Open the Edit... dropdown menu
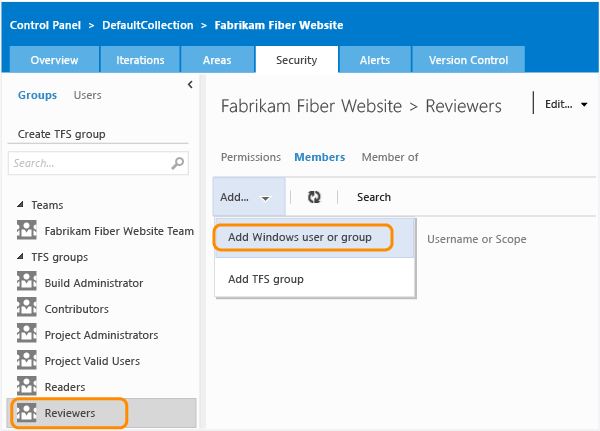The image size is (600, 431). 566,104
